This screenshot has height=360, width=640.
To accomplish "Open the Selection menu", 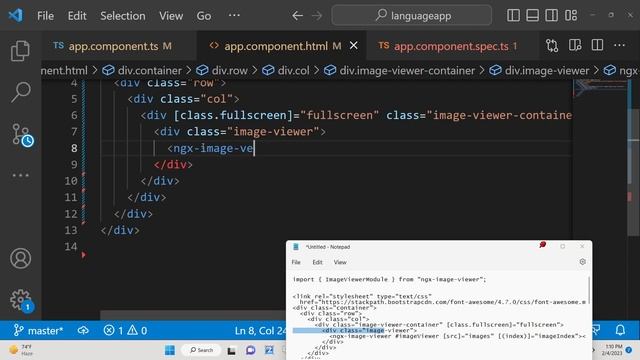I will [123, 16].
